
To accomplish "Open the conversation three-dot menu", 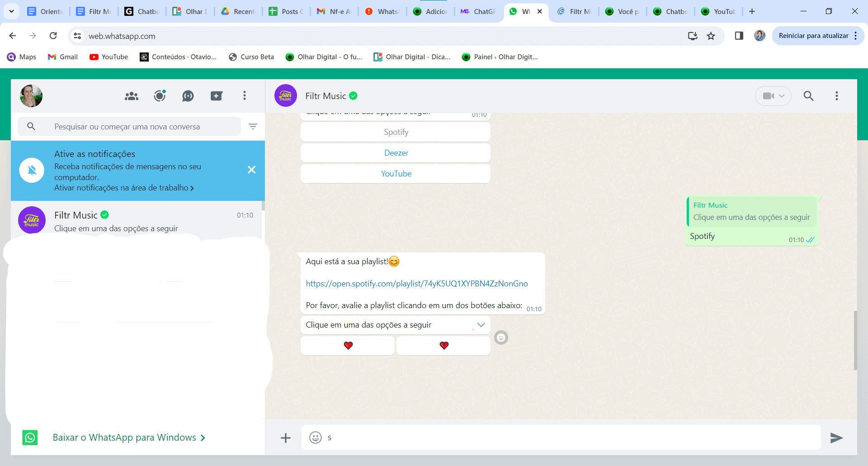I will coord(837,96).
